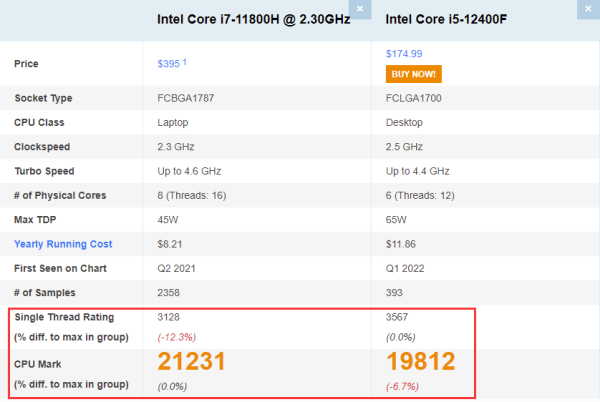This screenshot has height=402, width=600.
Task: Click the Q1 2022 first seen value
Action: [x=405, y=269]
